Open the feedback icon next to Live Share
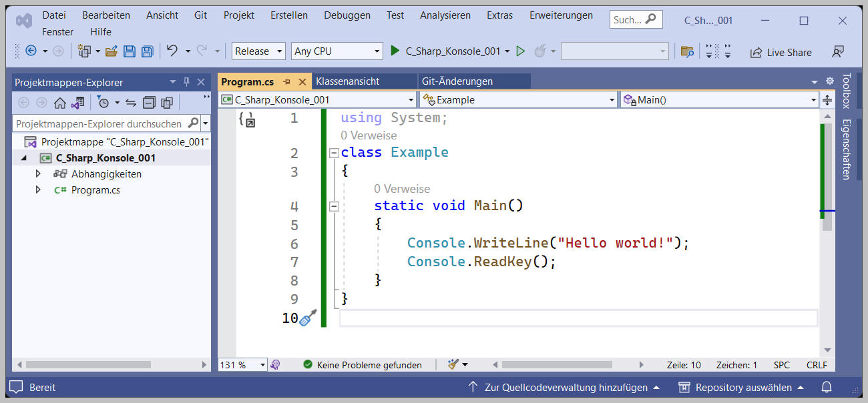The image size is (868, 403). click(x=838, y=51)
